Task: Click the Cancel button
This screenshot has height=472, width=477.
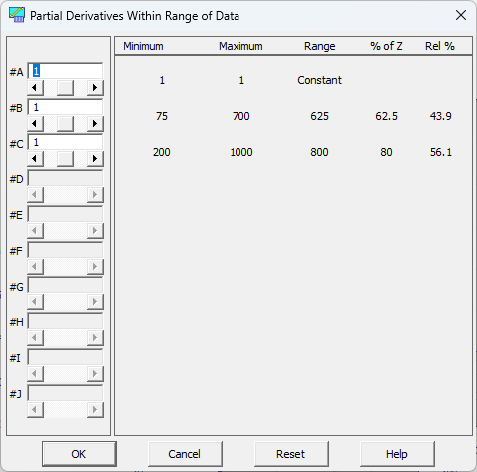Action: click(x=185, y=454)
